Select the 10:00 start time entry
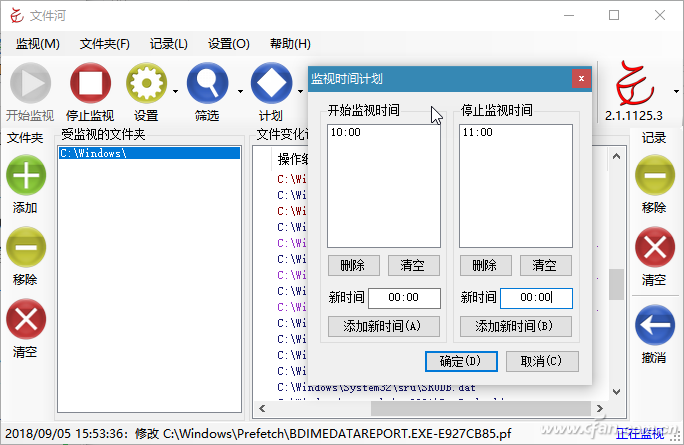 [x=383, y=132]
